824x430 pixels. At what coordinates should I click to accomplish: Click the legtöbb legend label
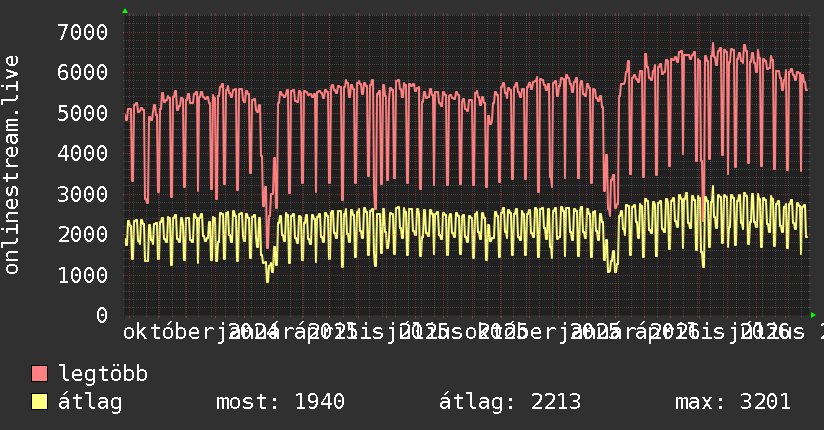pos(103,374)
